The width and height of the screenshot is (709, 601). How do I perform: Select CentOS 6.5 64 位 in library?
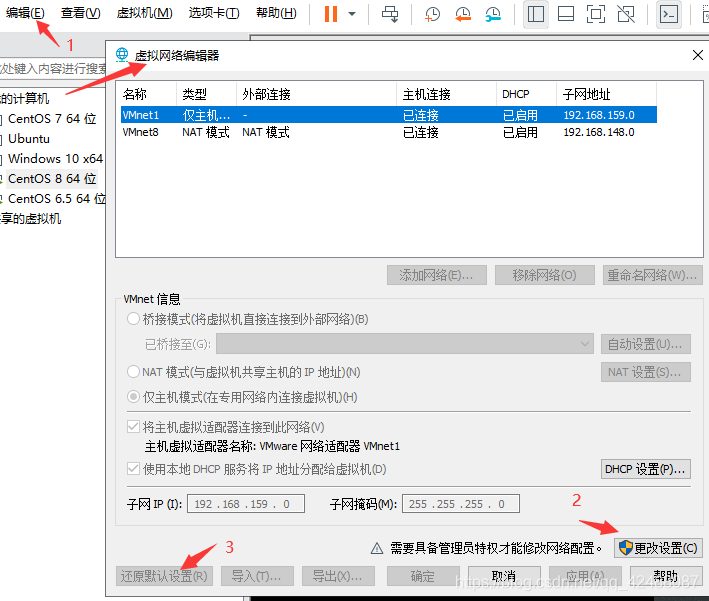coord(57,199)
